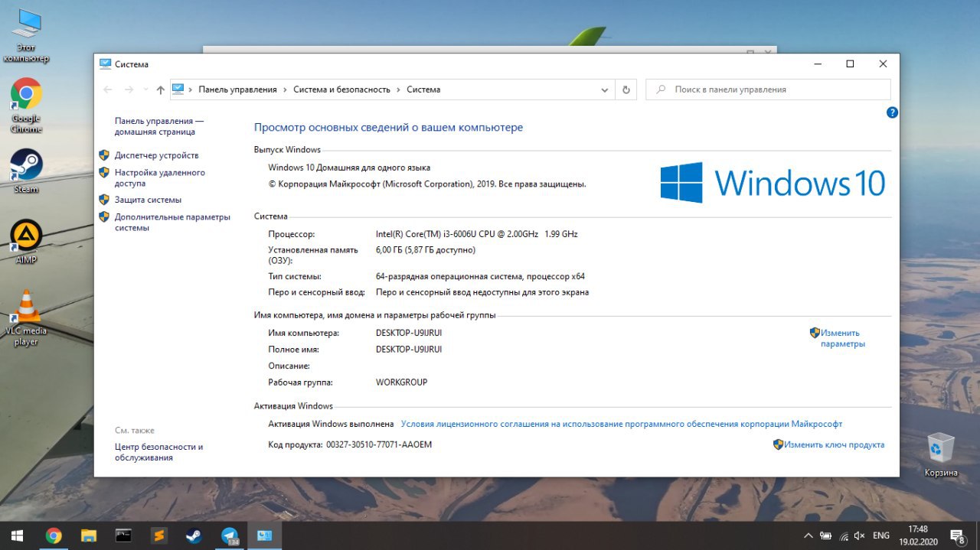Viewport: 980px width, 550px height.
Task: Click Панель управления breadcrumb
Action: [237, 89]
